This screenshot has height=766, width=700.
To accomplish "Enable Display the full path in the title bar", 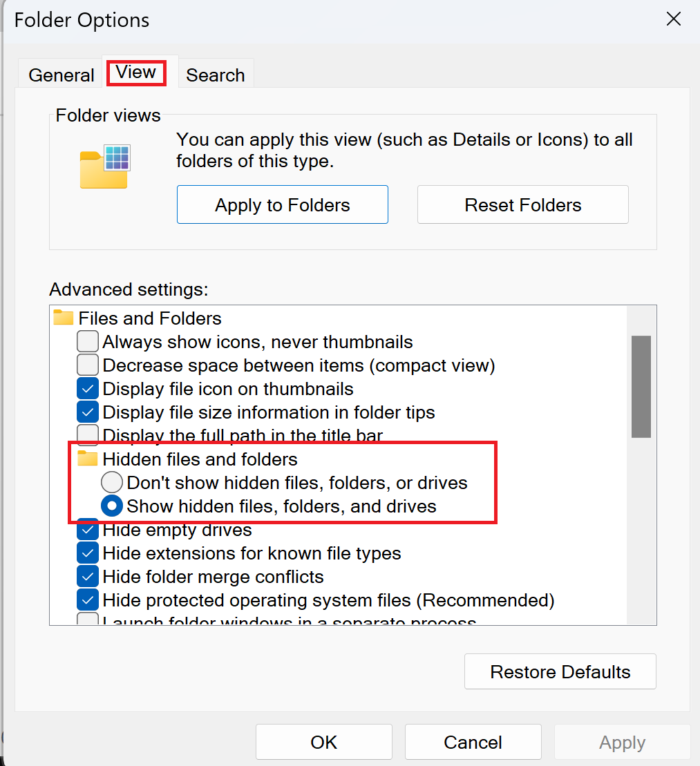I will [x=87, y=435].
